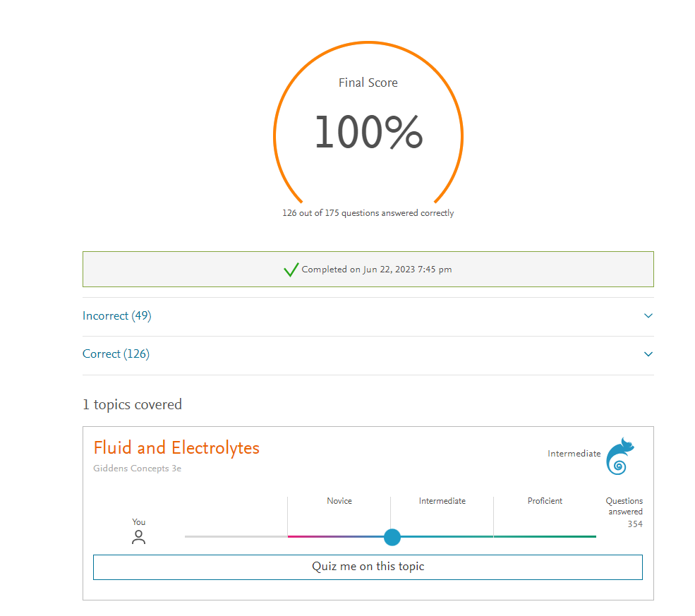695x616 pixels.
Task: Select the Intermediate label on the scale
Action: (442, 501)
